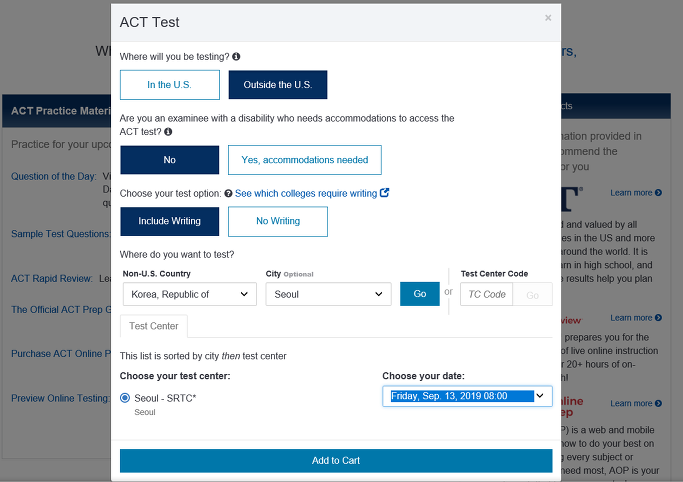This screenshot has height=482, width=683.
Task: Click arrow icon beside first 'Learn more'
Action: [658, 192]
